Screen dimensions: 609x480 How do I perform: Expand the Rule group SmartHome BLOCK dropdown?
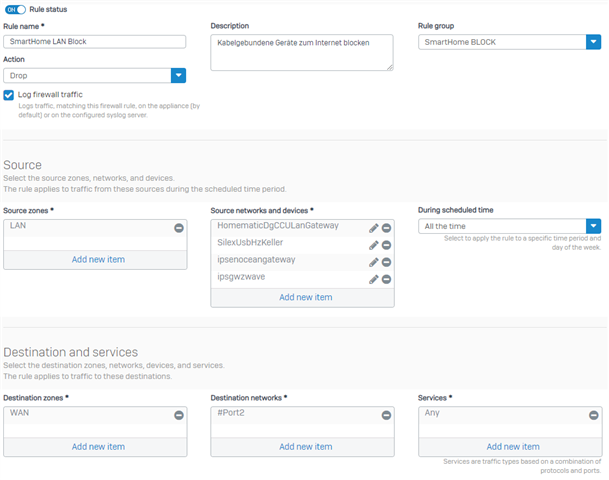[x=510, y=42]
